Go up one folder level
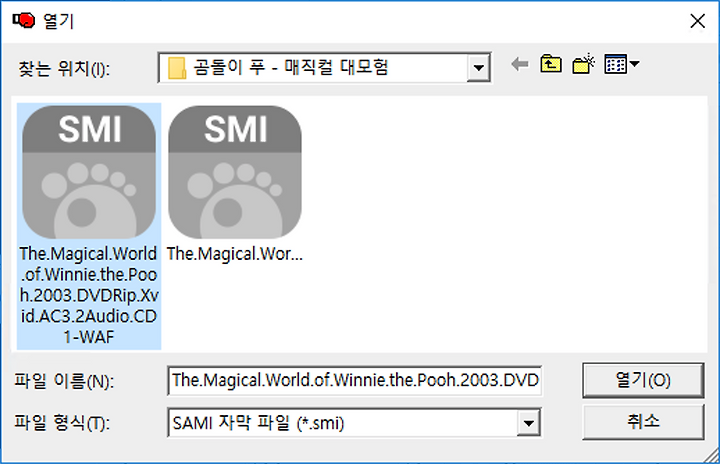Viewport: 720px width, 464px height. point(551,64)
